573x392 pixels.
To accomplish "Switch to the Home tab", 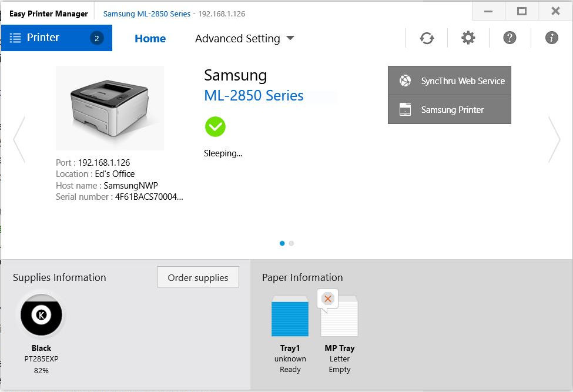I will (x=150, y=38).
